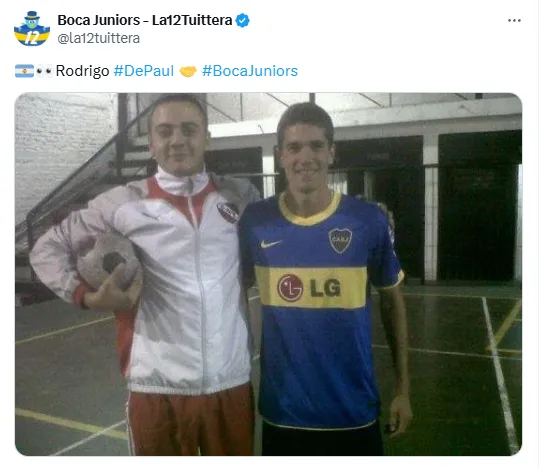Open the La12Tuittera profile avatar
Viewport: 539px width, 468px height.
coord(32,29)
